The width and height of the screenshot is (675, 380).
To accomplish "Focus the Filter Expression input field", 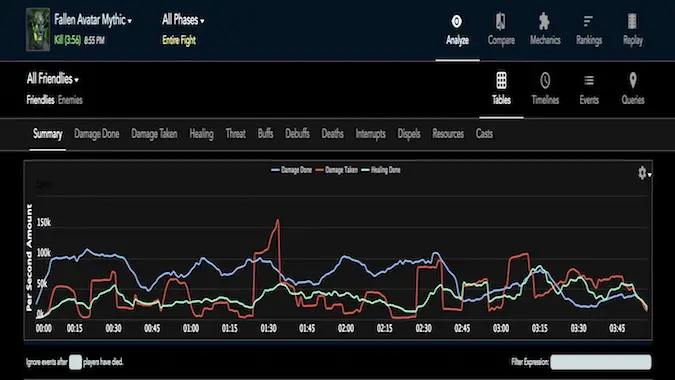I will pos(601,362).
